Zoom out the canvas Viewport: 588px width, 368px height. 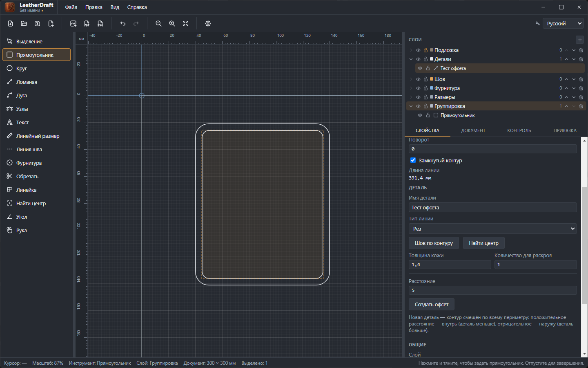tap(159, 24)
